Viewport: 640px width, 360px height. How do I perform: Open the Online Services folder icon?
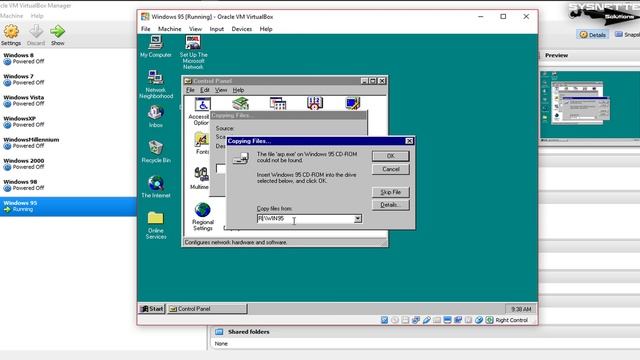tap(156, 224)
